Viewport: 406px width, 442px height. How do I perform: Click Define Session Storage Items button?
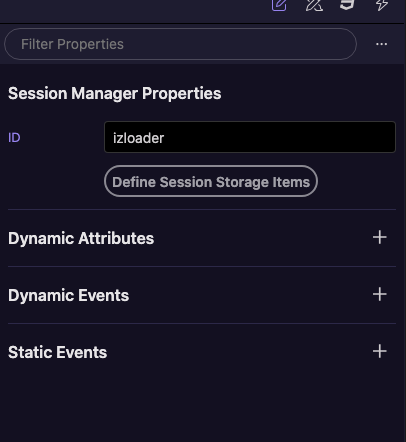click(211, 181)
